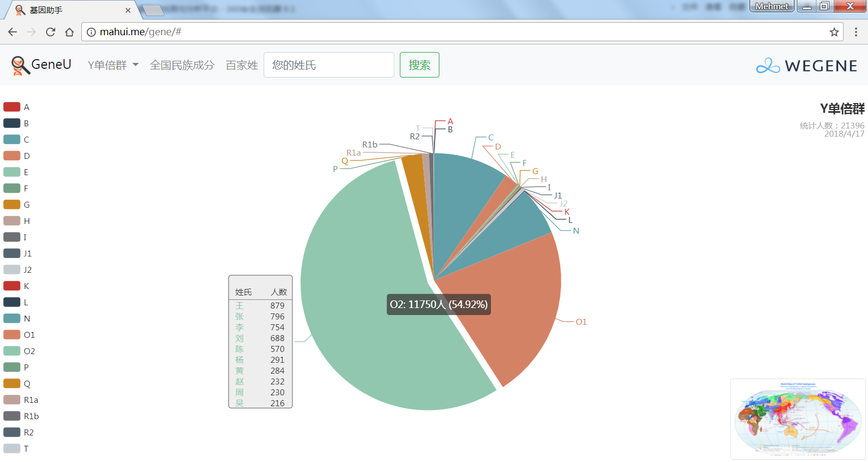This screenshot has height=462, width=868.
Task: Bookmark this page with the star icon
Action: pyautogui.click(x=834, y=32)
